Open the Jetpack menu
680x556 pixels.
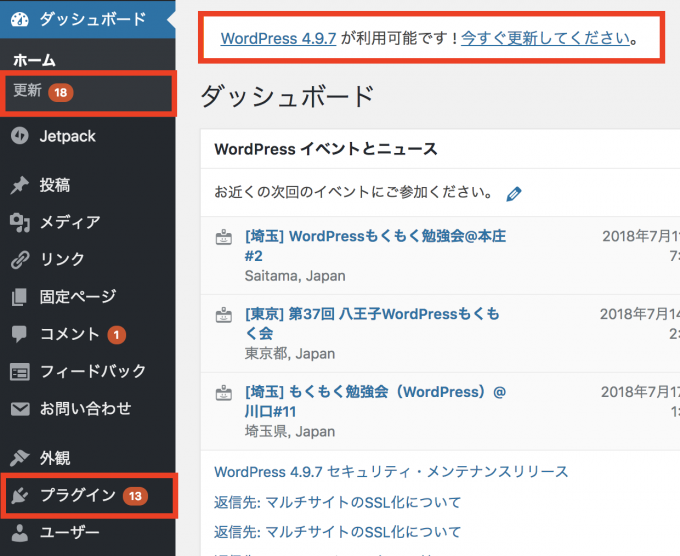click(88, 136)
